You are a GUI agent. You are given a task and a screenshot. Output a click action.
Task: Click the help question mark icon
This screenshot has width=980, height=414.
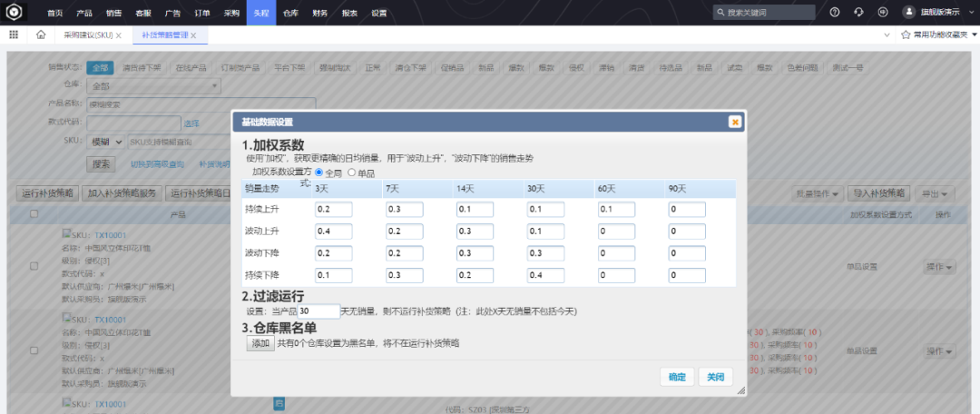tap(835, 13)
